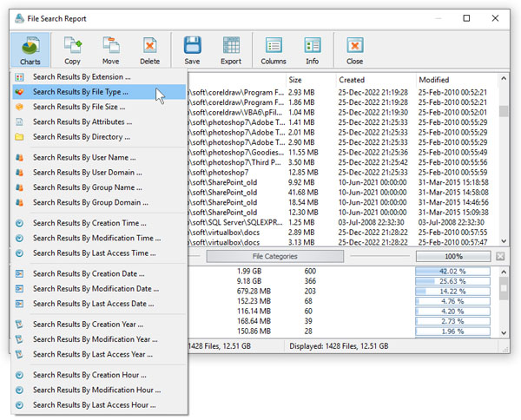Choose Search Results By Last Access Year
The height and width of the screenshot is (420, 521).
(99, 354)
